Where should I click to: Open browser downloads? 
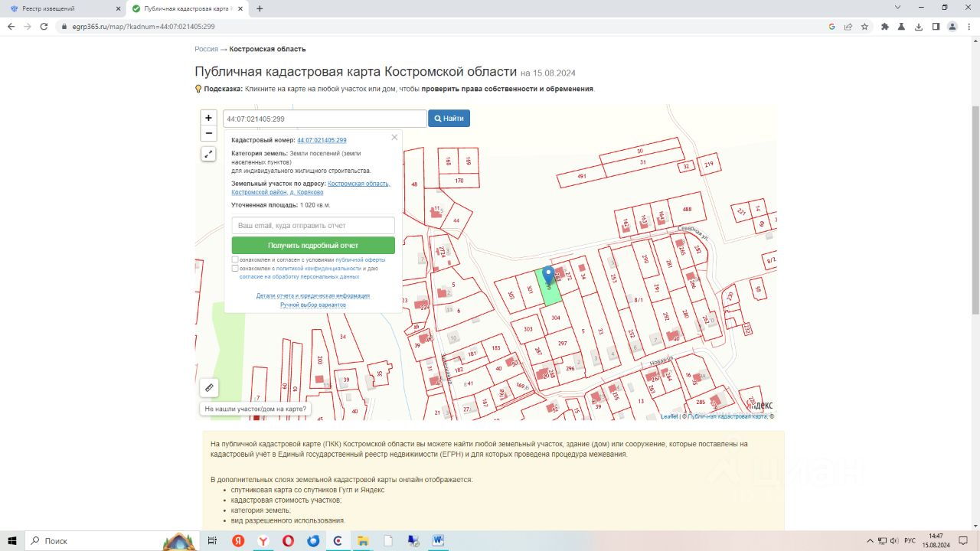919,26
